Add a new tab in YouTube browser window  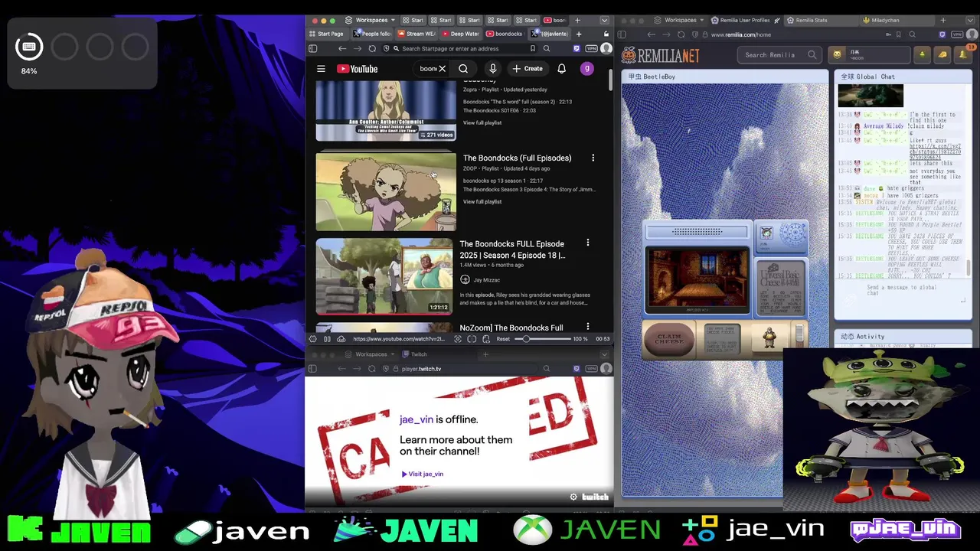pos(579,34)
